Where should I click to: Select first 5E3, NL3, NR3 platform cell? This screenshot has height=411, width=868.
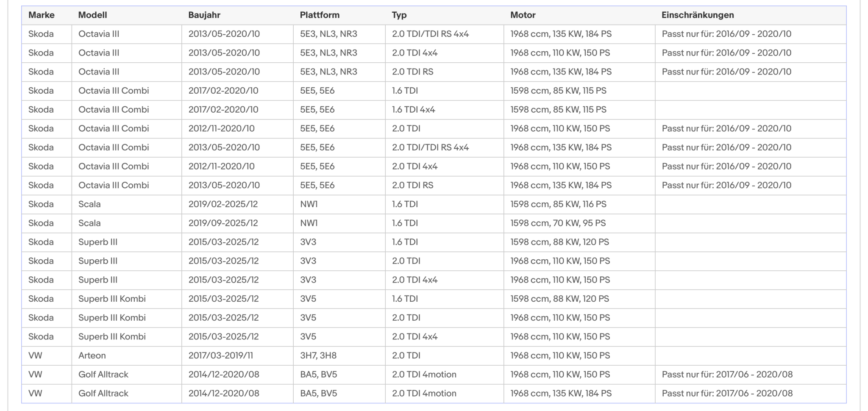339,34
